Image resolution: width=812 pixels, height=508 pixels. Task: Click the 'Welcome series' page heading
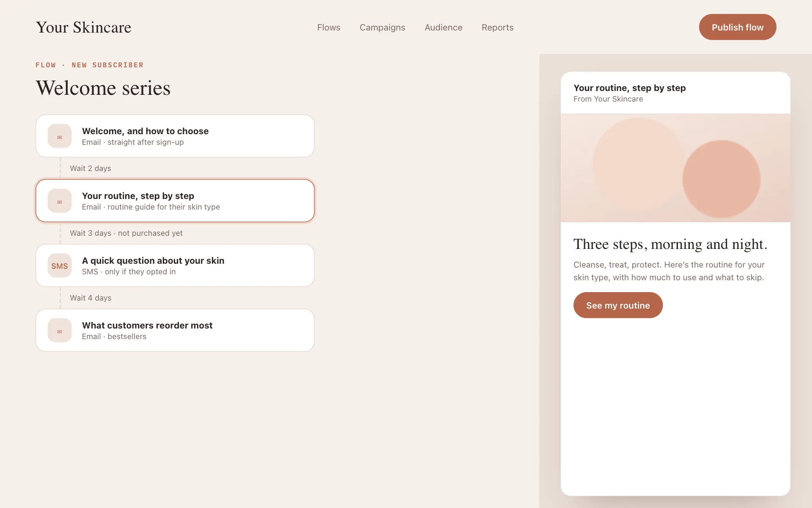(103, 88)
